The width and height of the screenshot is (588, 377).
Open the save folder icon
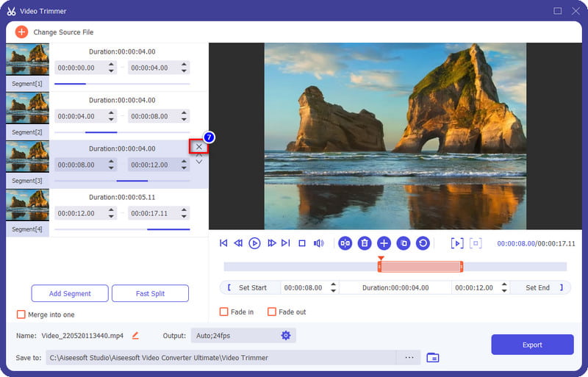pos(433,358)
